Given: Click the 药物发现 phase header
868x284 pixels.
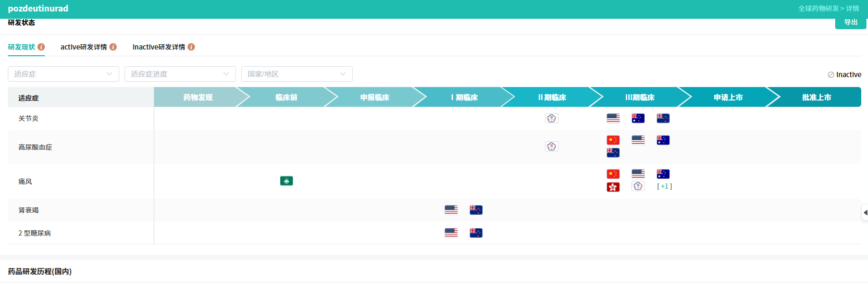Looking at the screenshot, I should coord(198,97).
